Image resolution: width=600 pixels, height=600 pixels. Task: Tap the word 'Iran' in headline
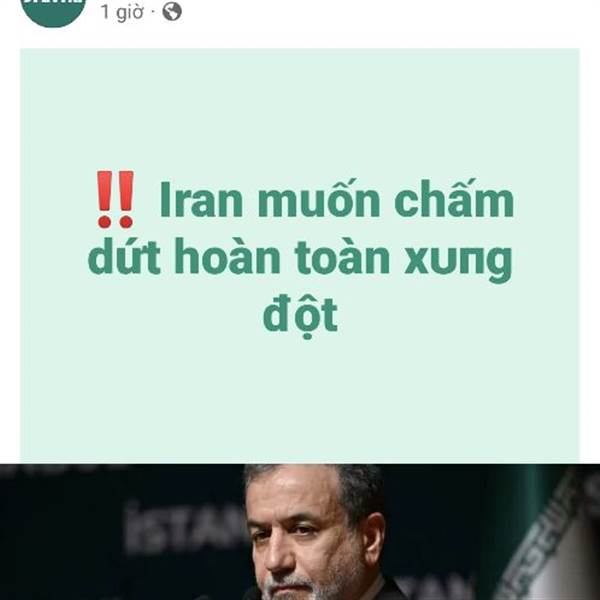(202, 200)
